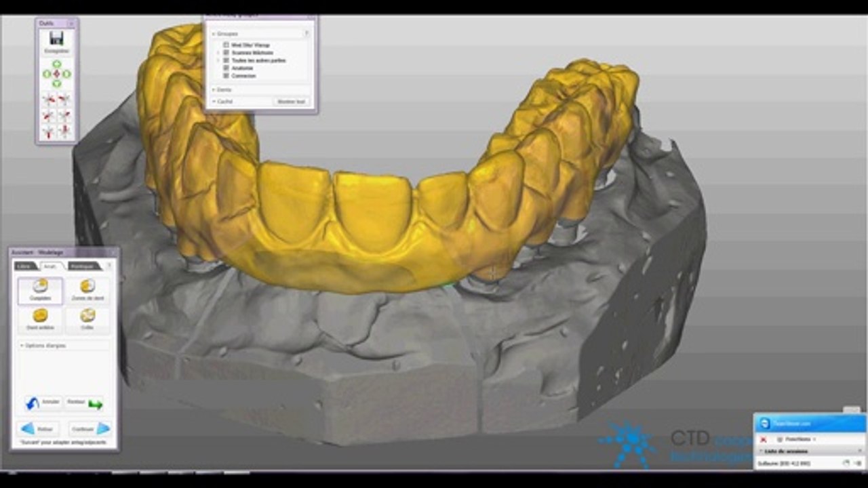This screenshot has width=868, height=488.
Task: Click the hand icon in TeamViewer session row
Action: [x=846, y=463]
